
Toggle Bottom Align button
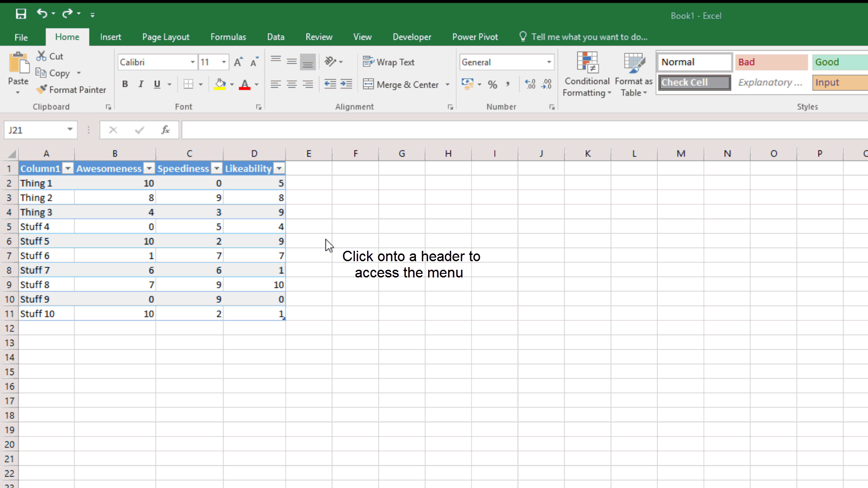pyautogui.click(x=308, y=62)
